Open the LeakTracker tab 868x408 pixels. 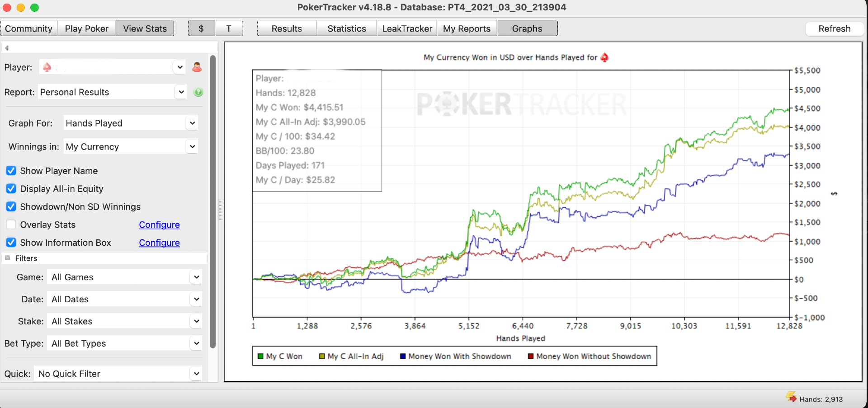pyautogui.click(x=407, y=28)
